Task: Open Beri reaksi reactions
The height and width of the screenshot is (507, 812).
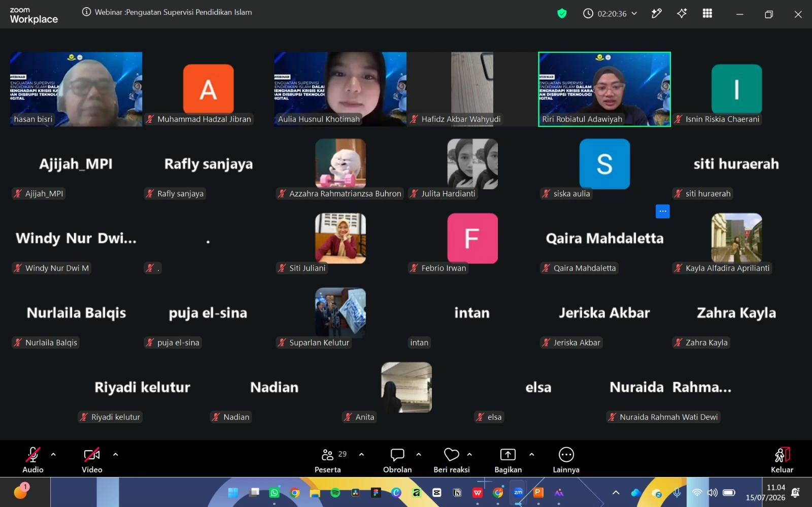Action: (452, 460)
